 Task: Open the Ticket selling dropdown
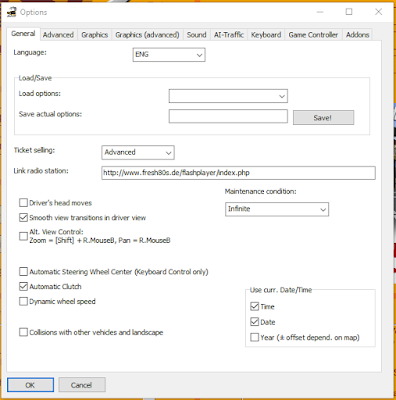click(138, 153)
